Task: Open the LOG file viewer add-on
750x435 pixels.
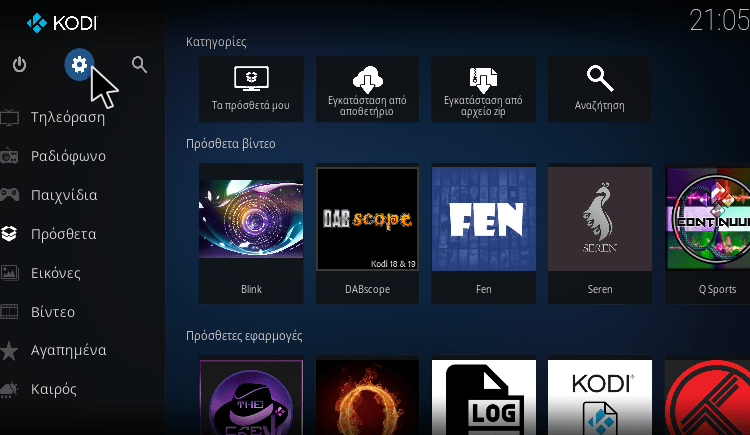Action: 484,397
